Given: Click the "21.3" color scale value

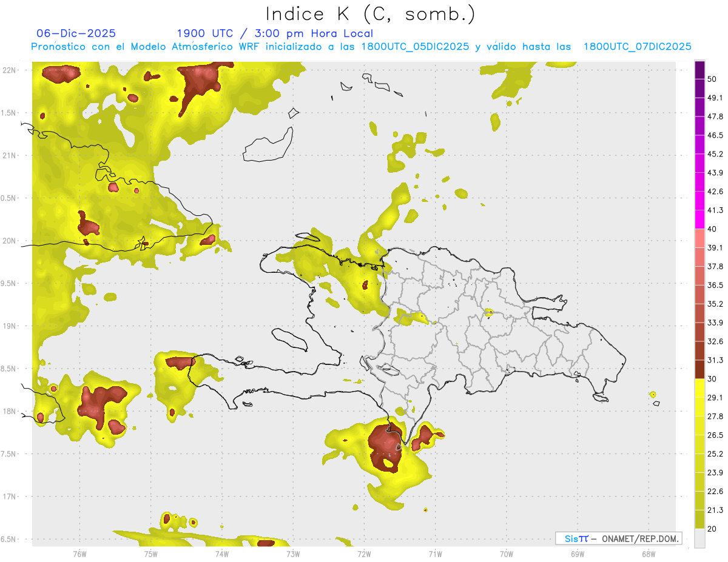Looking at the screenshot, I should 715,510.
